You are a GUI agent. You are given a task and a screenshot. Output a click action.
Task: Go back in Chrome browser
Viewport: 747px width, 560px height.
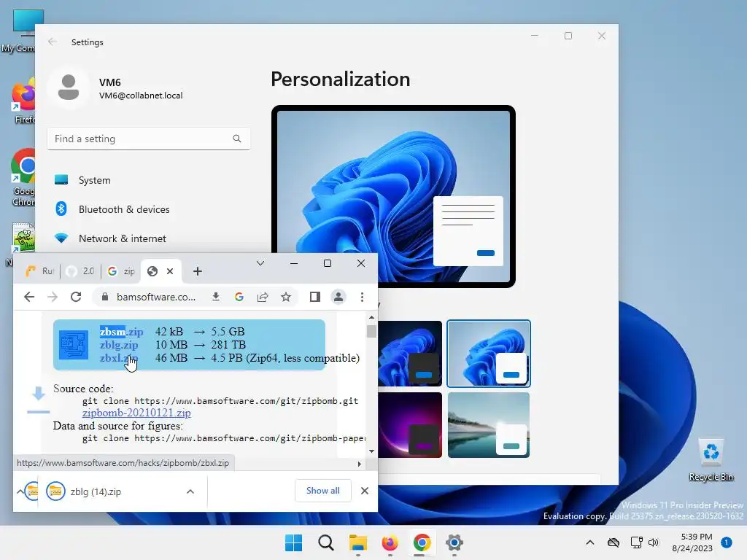(29, 297)
